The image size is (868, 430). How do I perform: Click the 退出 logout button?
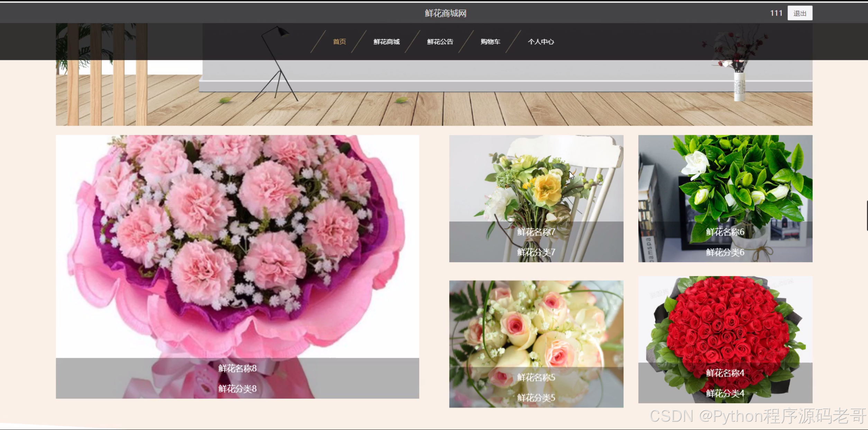tap(800, 13)
